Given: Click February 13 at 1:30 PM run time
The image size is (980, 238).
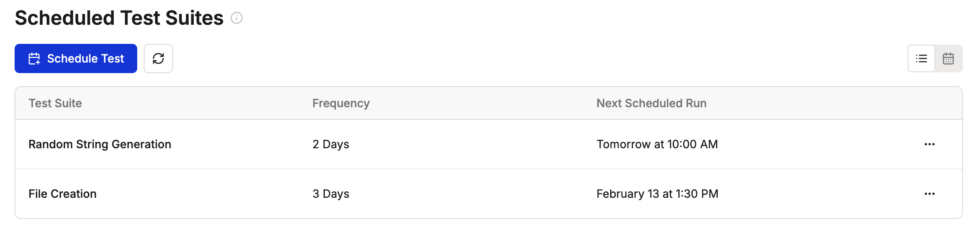Looking at the screenshot, I should [x=658, y=194].
